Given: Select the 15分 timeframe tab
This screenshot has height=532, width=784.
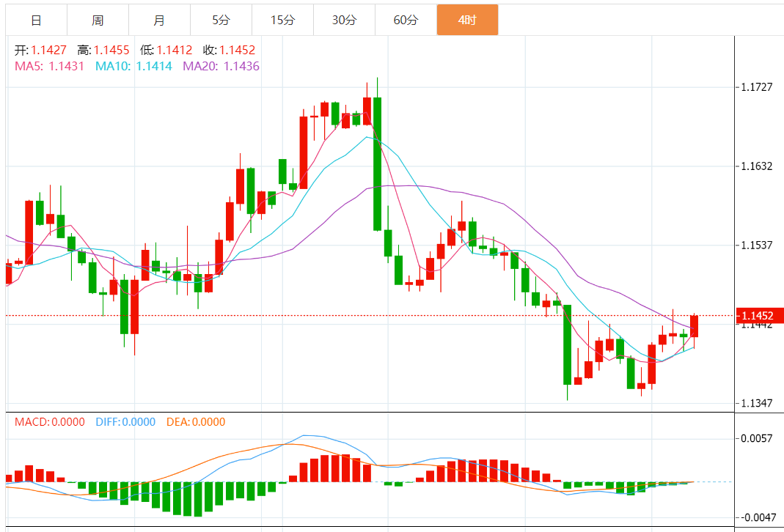Looking at the screenshot, I should click(x=282, y=20).
